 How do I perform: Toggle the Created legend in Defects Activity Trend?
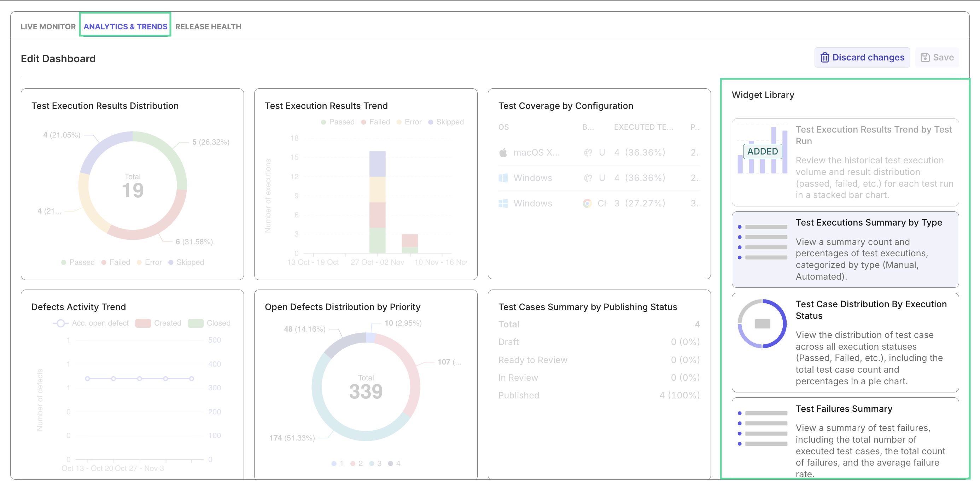click(x=167, y=323)
